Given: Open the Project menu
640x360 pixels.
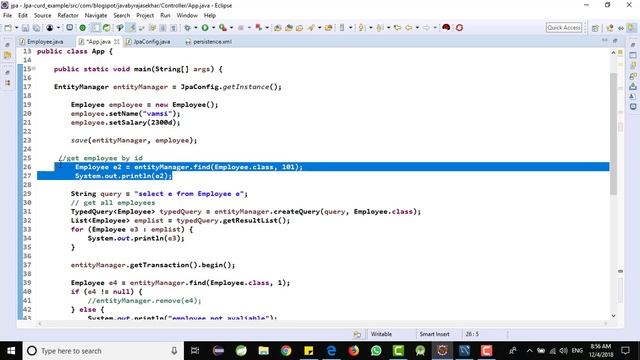Looking at the screenshot, I should 145,15.
